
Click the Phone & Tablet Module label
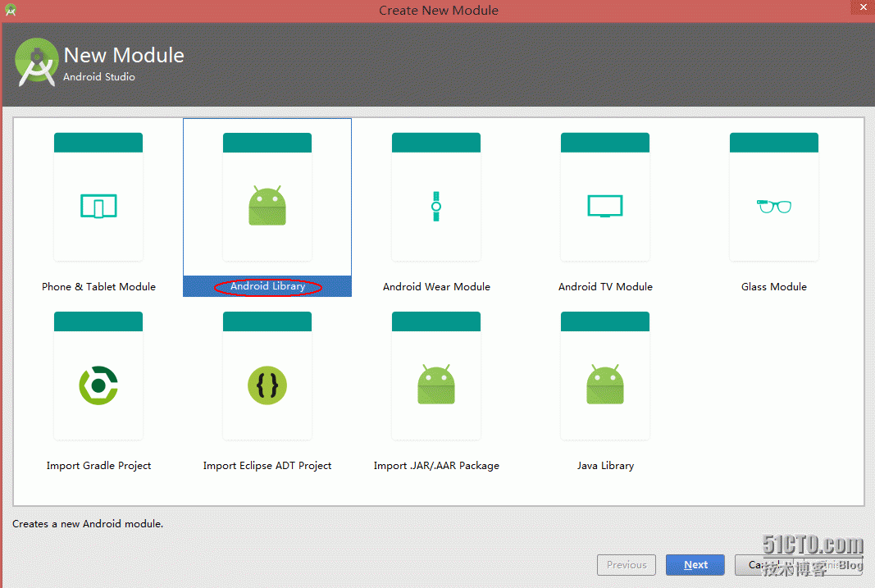(x=98, y=287)
